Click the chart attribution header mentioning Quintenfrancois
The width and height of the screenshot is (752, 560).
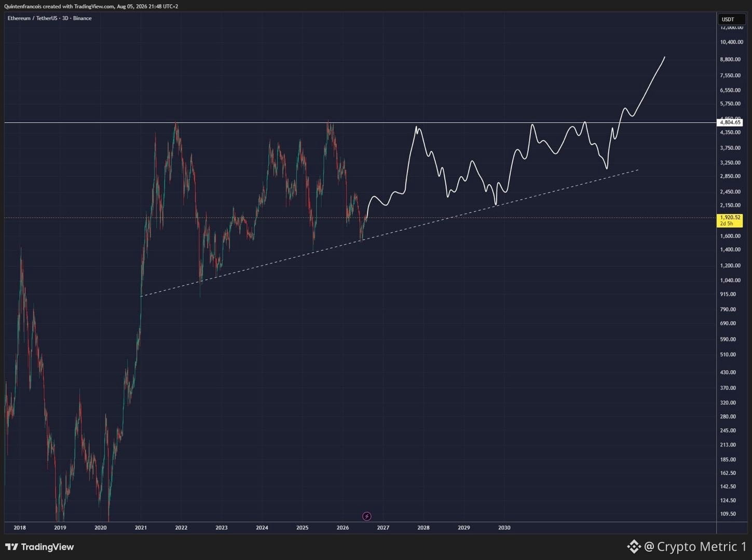[x=91, y=6]
